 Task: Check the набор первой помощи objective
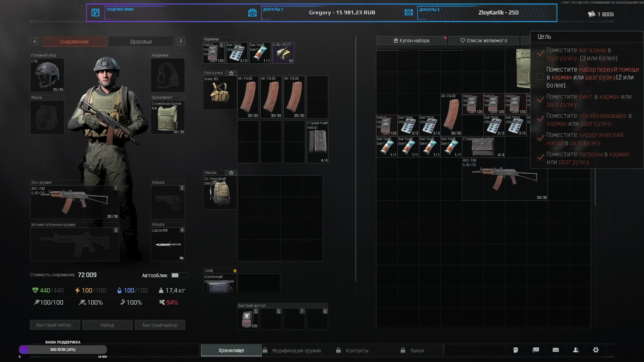[540, 77]
